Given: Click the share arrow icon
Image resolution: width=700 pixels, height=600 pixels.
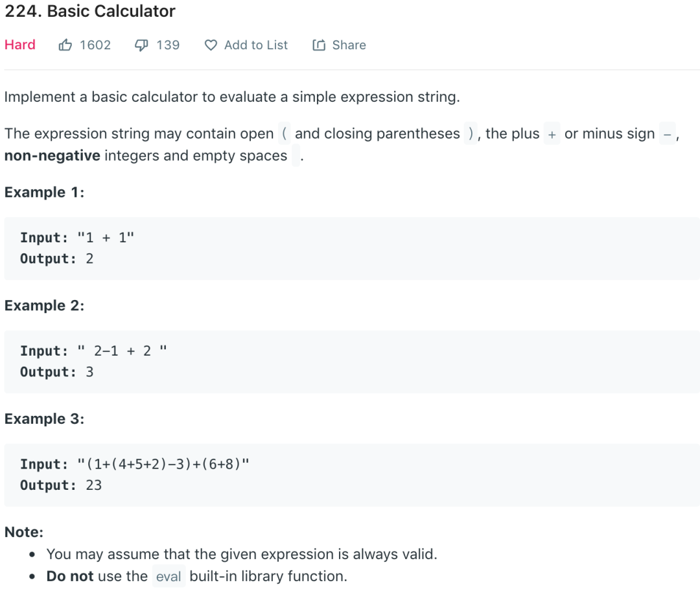Looking at the screenshot, I should point(319,45).
